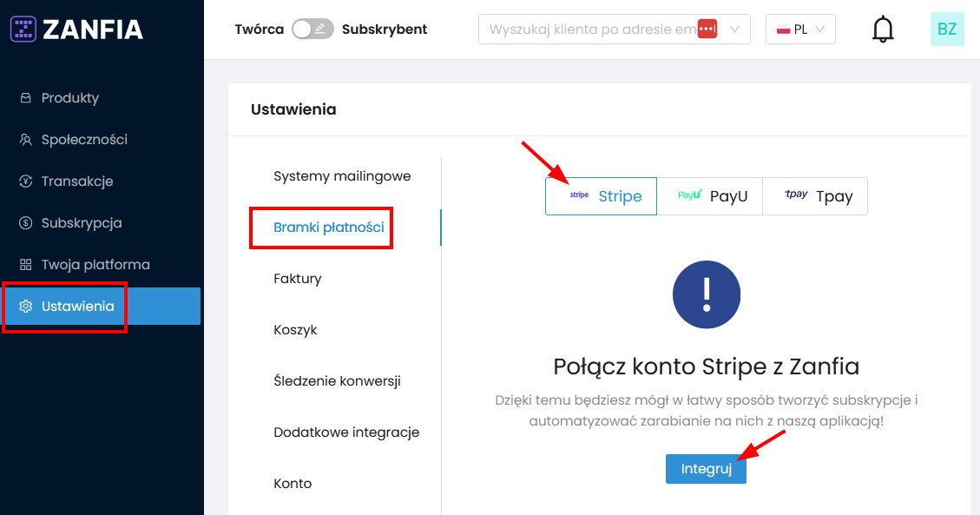This screenshot has width=980, height=515.
Task: Click the BZ user avatar
Action: click(x=947, y=30)
